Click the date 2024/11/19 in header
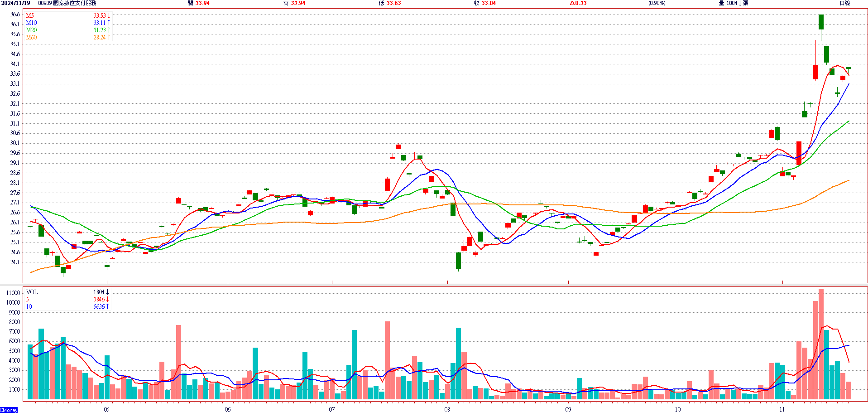Image resolution: width=868 pixels, height=417 pixels. [x=16, y=3]
